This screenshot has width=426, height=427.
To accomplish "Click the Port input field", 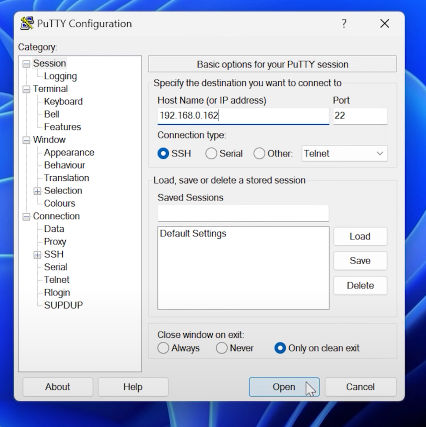I will 360,116.
